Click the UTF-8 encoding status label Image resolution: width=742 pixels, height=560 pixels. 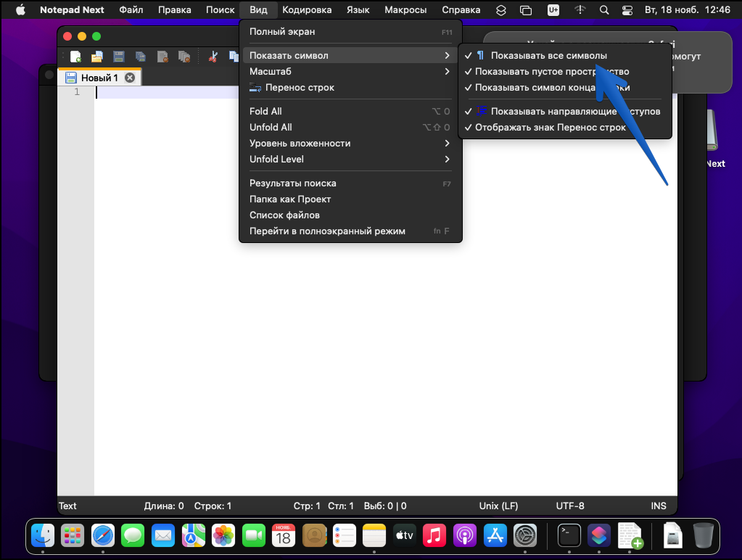(x=569, y=506)
